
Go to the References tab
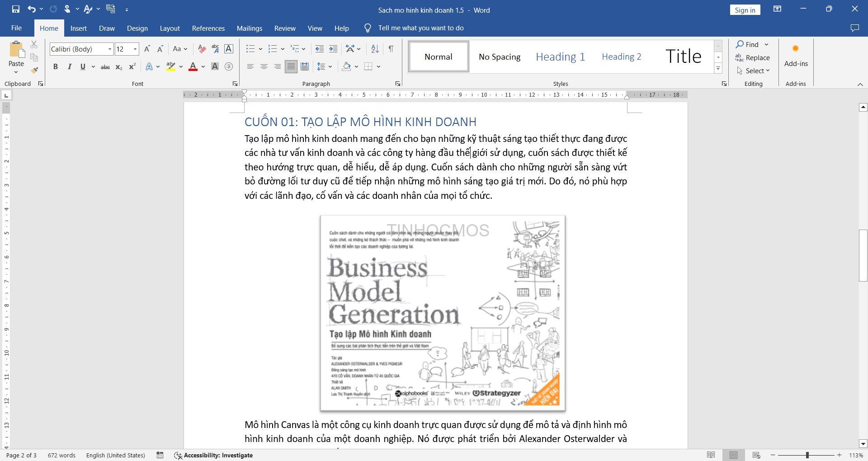coord(208,28)
